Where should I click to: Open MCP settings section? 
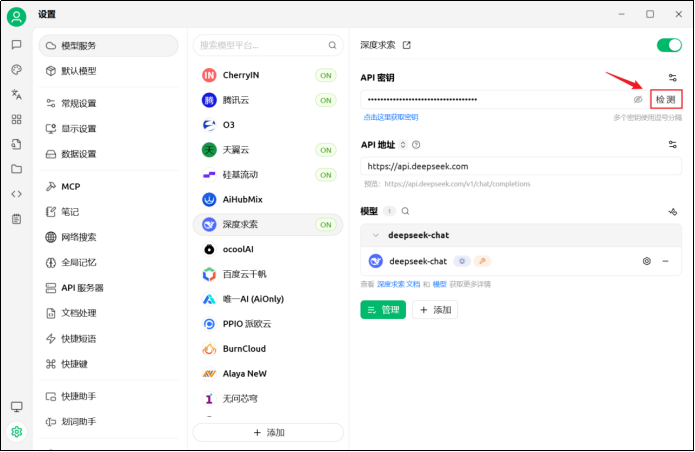(109, 187)
